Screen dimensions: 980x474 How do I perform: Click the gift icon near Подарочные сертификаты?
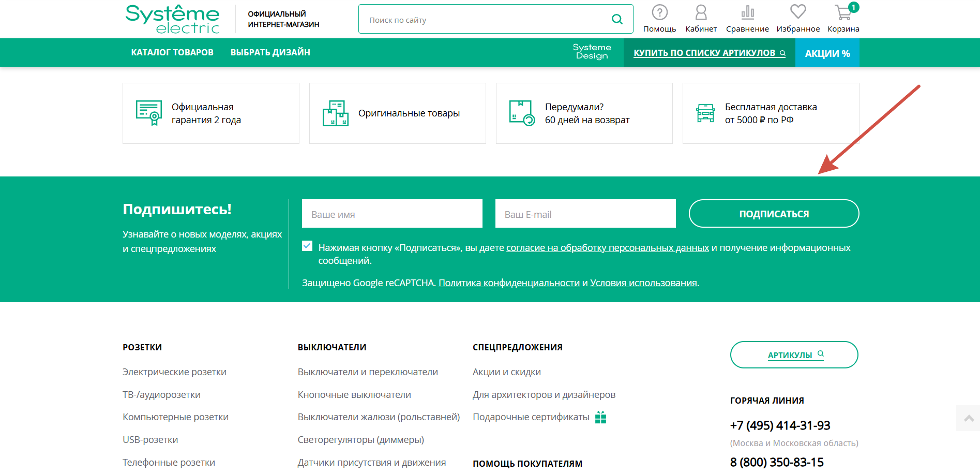tap(600, 417)
